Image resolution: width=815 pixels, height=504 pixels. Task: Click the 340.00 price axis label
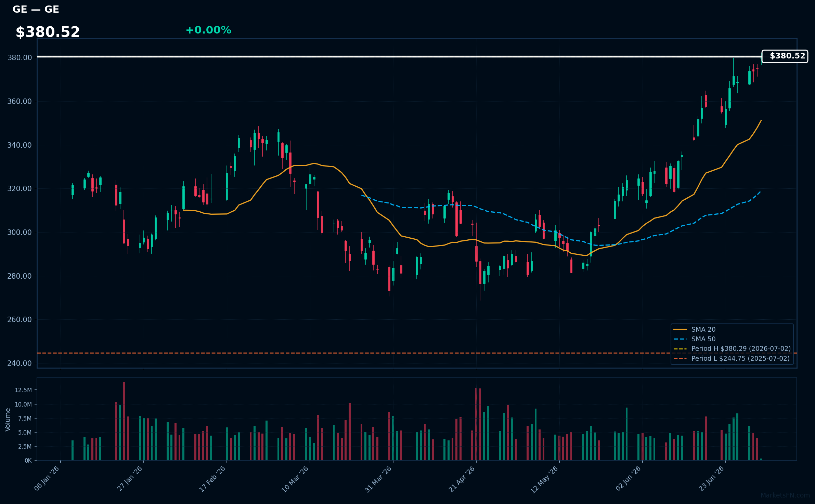[20, 145]
